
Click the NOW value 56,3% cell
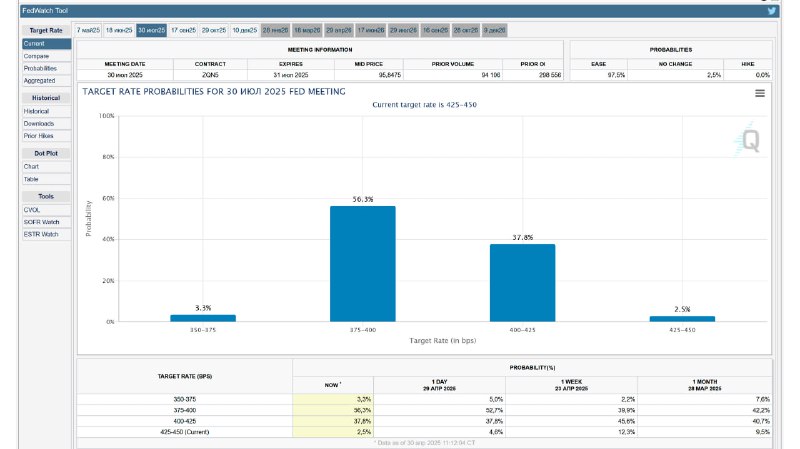333,410
